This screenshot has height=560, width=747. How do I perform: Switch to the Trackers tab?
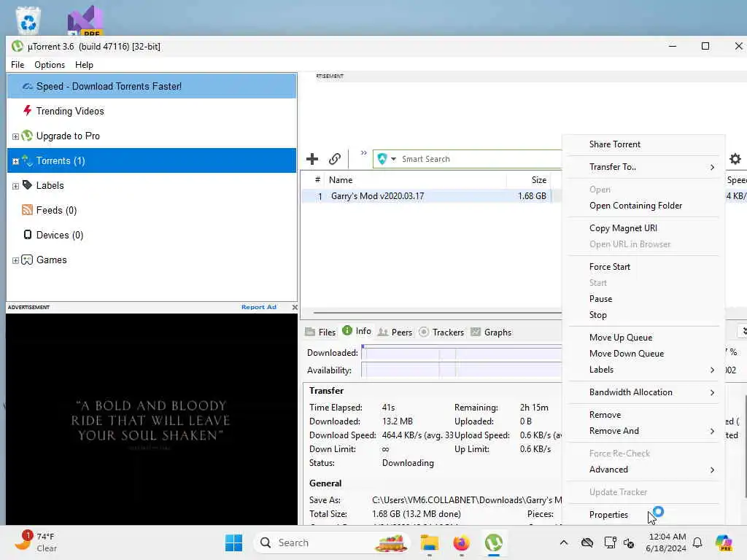click(441, 332)
